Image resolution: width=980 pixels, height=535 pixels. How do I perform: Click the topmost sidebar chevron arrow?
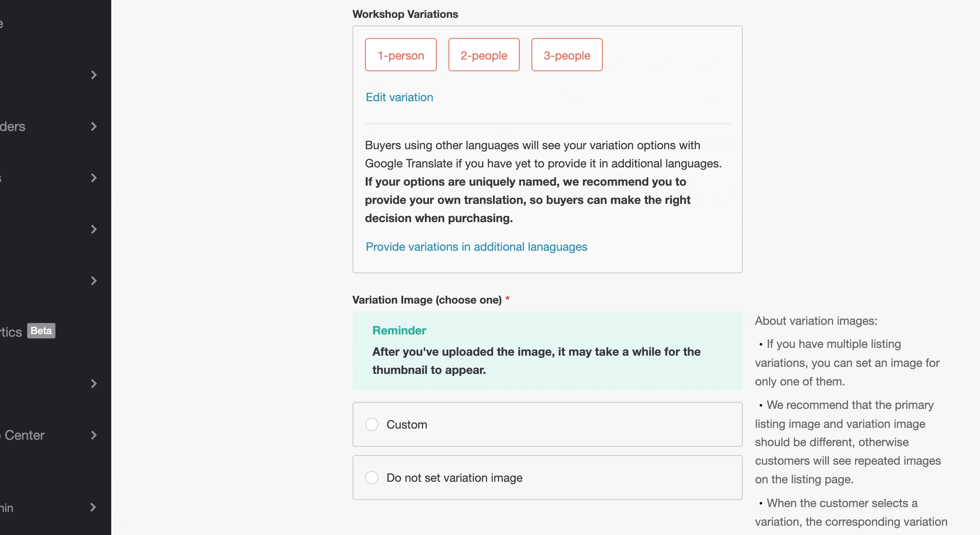click(94, 75)
